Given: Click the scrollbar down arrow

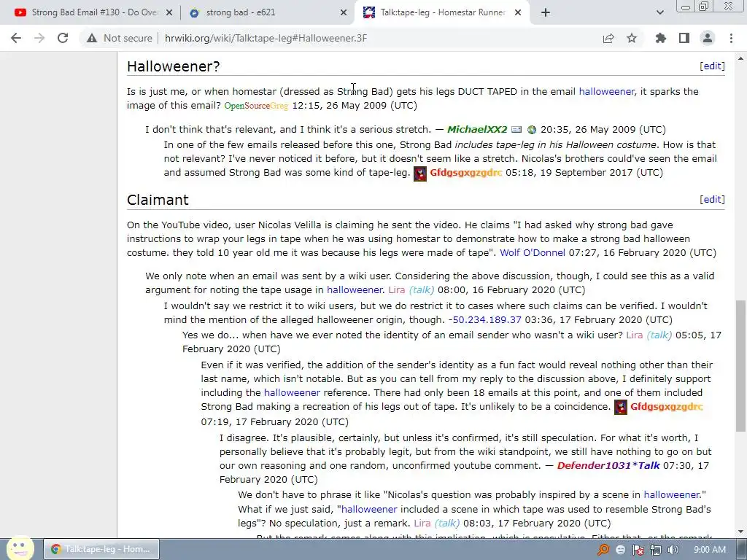Looking at the screenshot, I should point(740,532).
